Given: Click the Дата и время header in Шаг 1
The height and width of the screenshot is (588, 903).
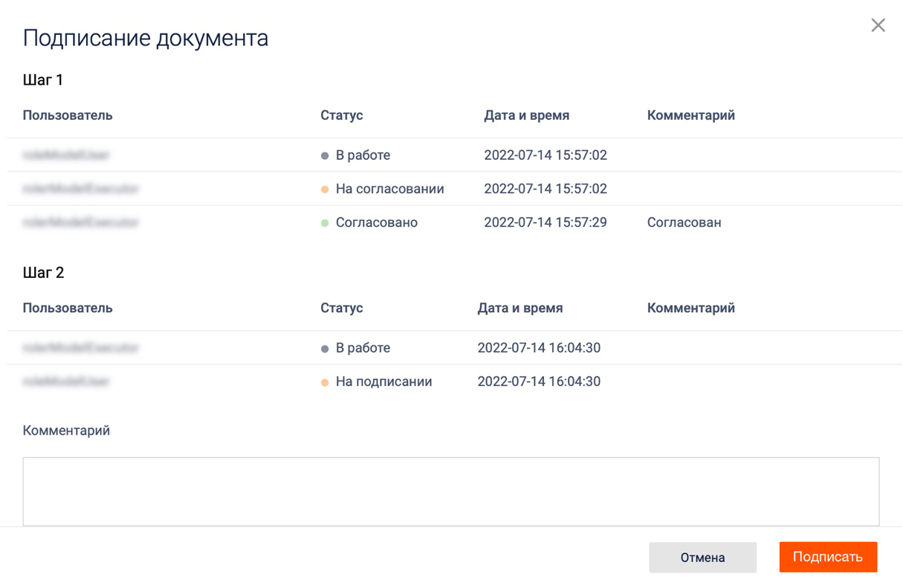Looking at the screenshot, I should coord(526,115).
